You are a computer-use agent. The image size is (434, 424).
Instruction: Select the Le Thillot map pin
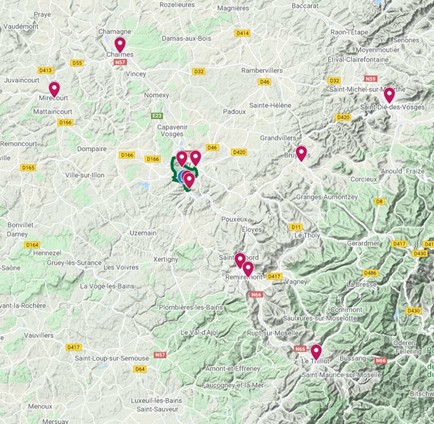pos(316,352)
